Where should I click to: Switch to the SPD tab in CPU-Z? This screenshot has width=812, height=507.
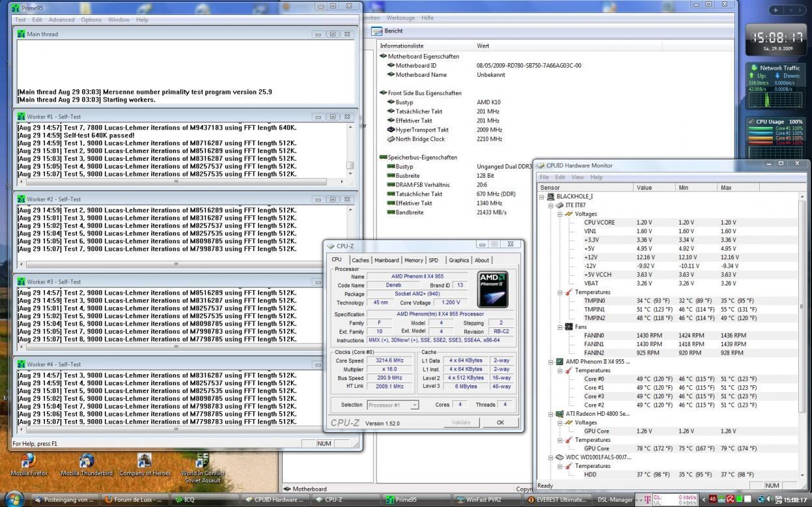click(434, 260)
